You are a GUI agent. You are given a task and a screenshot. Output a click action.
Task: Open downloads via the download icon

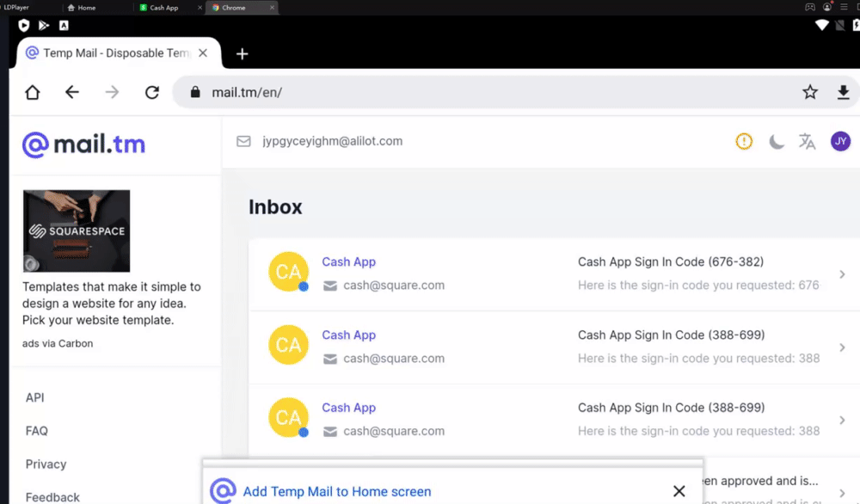[x=843, y=92]
